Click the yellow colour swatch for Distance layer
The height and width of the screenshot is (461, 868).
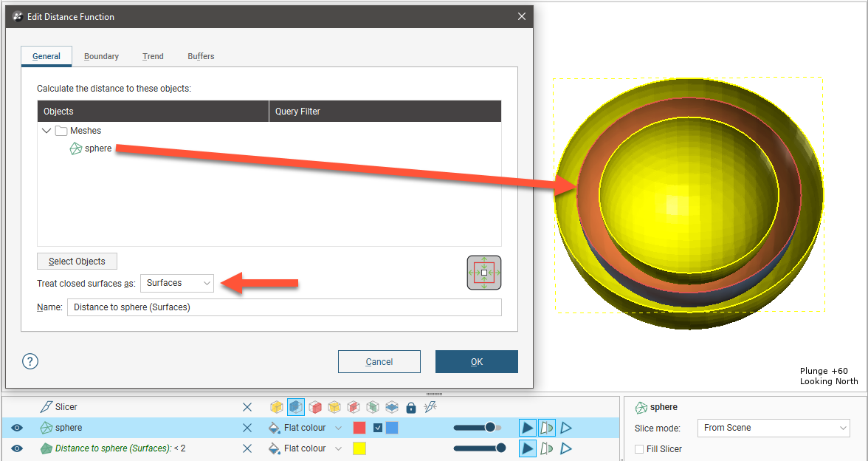(359, 448)
